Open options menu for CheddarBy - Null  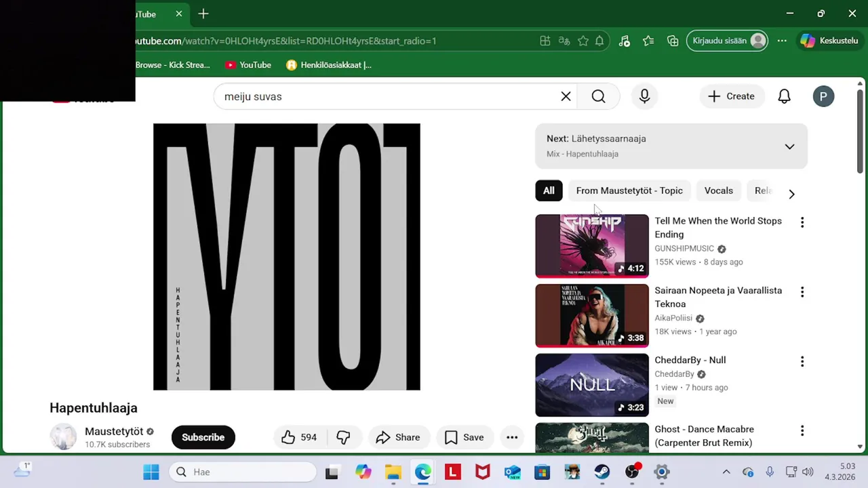tap(802, 362)
